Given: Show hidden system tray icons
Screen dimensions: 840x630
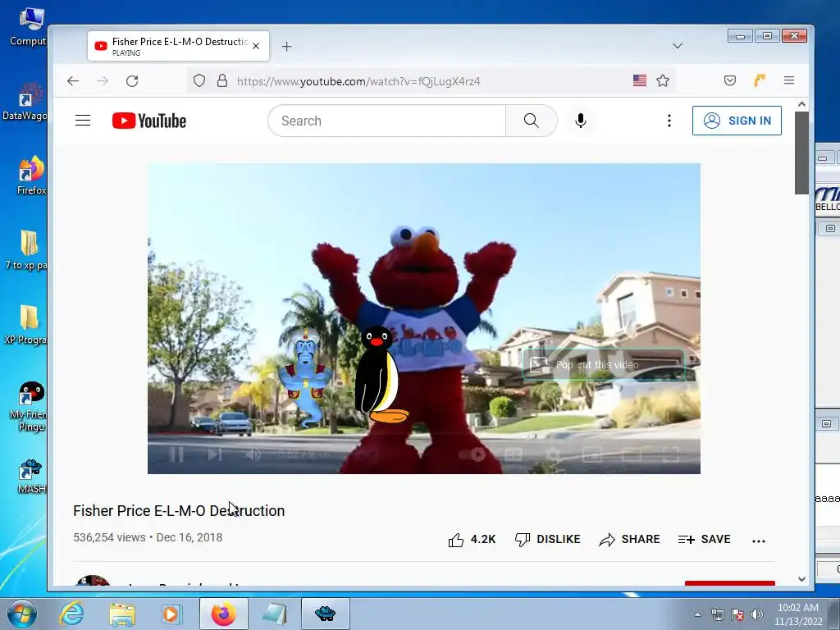Looking at the screenshot, I should point(697,614).
